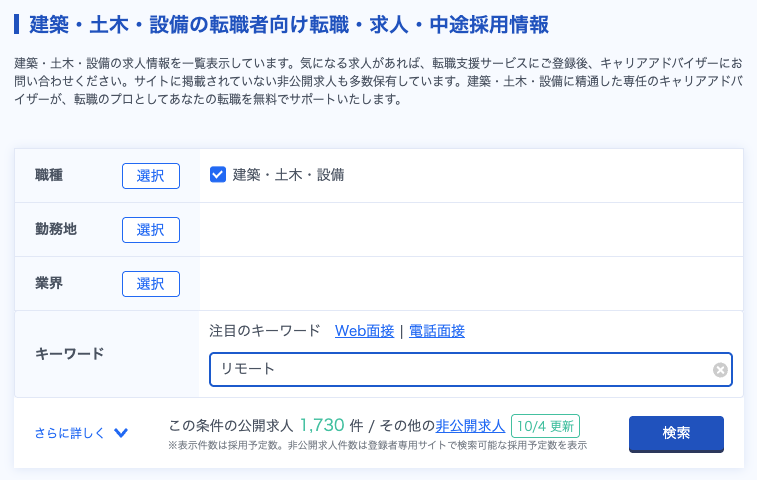Click the キーワード row label
This screenshot has width=757, height=480.
coord(70,354)
